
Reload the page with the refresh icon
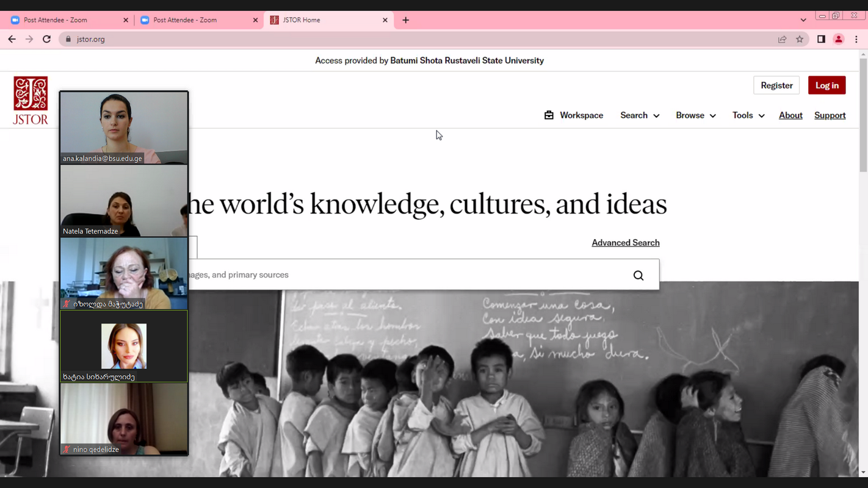tap(46, 39)
